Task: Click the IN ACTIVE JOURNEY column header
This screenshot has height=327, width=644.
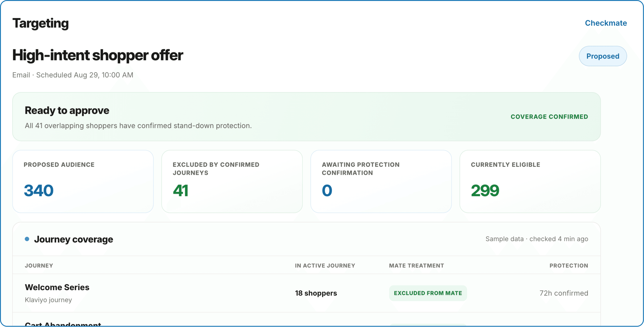Action: 325,266
